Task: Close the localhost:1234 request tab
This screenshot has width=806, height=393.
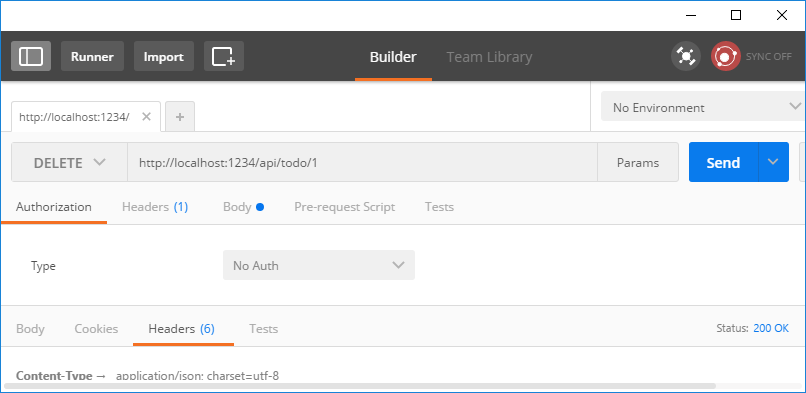Action: pyautogui.click(x=146, y=117)
